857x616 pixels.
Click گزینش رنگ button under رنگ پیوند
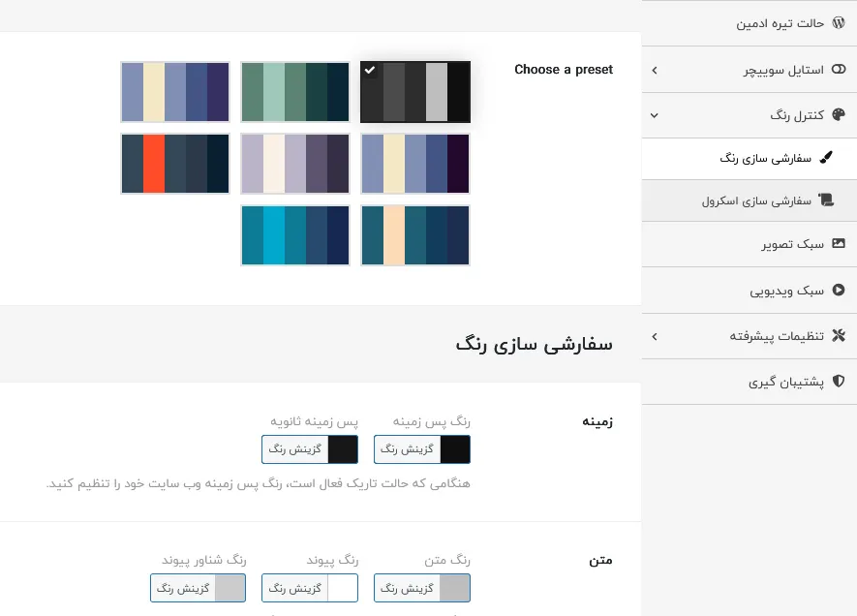(x=295, y=588)
